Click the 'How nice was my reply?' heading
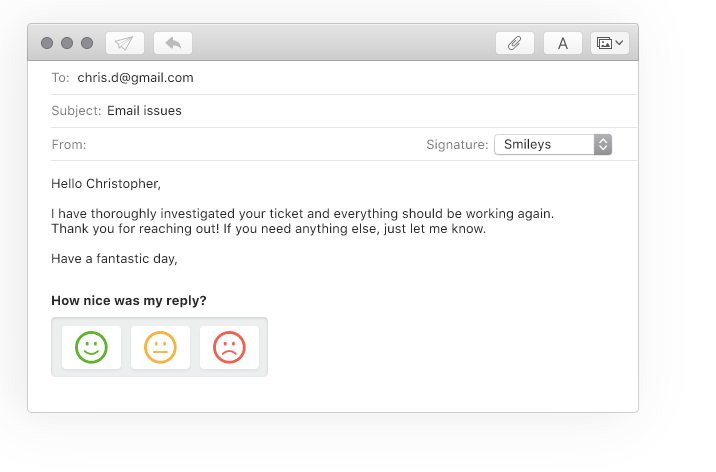716x472 pixels. [x=129, y=301]
